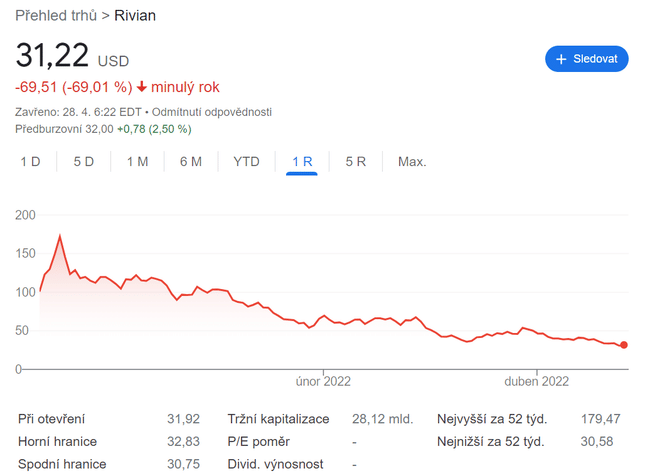This screenshot has width=650, height=474.
Task: Click the red endpoint dot on chart
Action: pos(624,345)
